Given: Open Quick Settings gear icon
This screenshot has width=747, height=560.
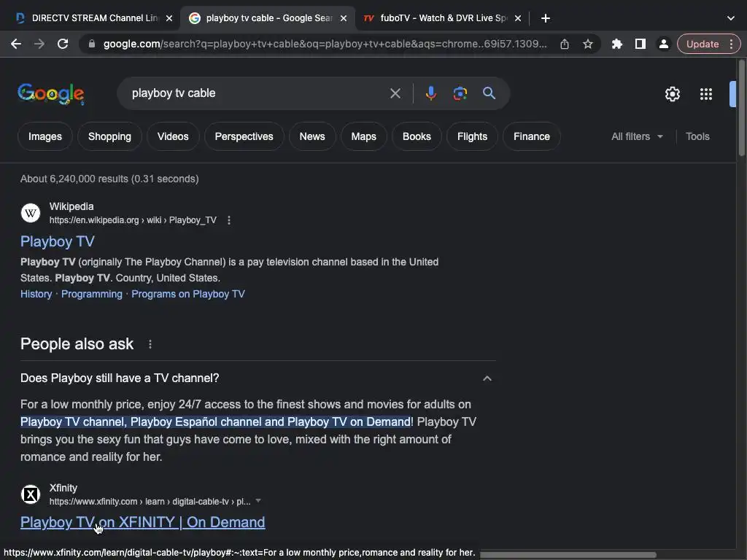Looking at the screenshot, I should tap(672, 94).
